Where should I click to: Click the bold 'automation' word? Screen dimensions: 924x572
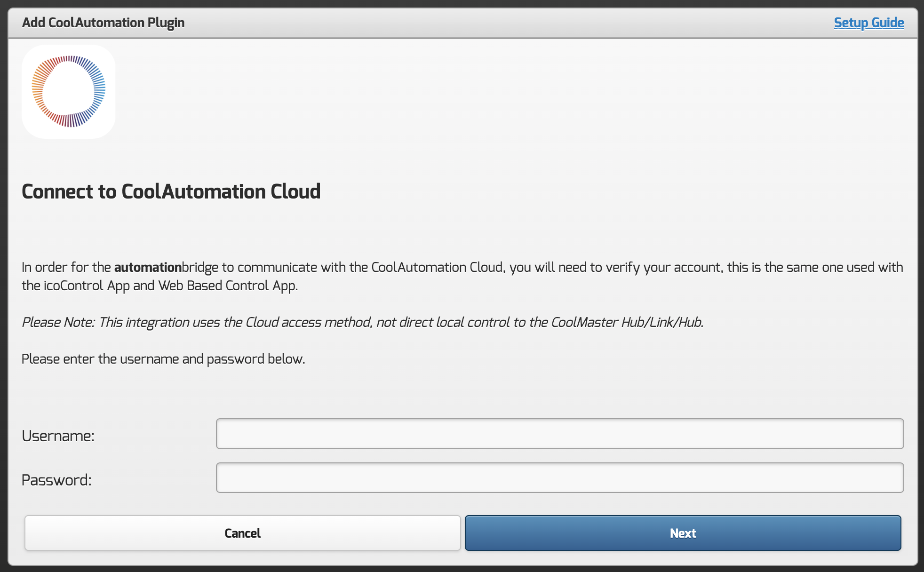tap(148, 267)
